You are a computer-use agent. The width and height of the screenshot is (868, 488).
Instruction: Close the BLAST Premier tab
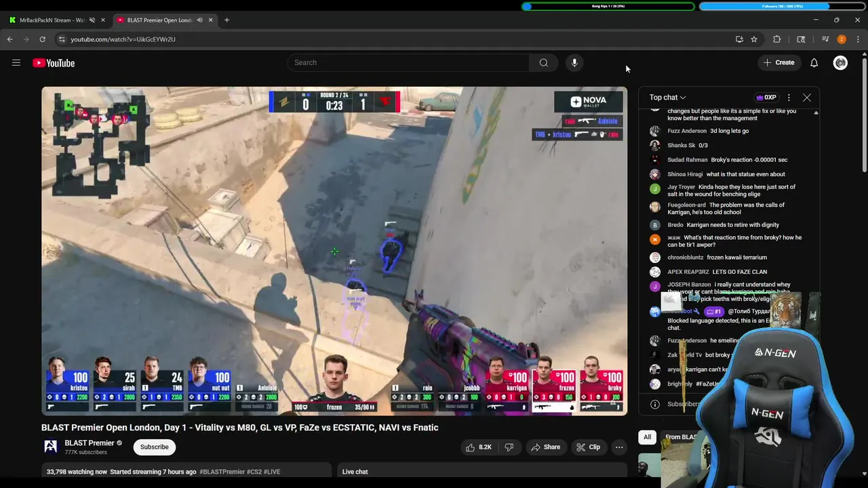click(x=210, y=20)
